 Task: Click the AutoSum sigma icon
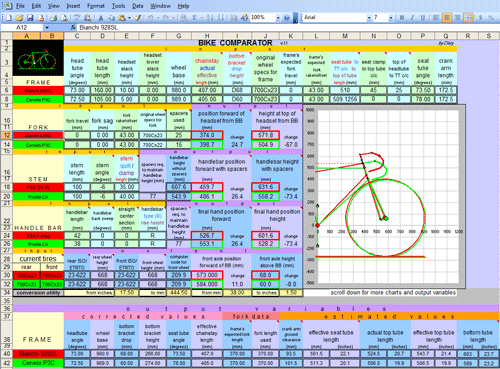[194, 18]
